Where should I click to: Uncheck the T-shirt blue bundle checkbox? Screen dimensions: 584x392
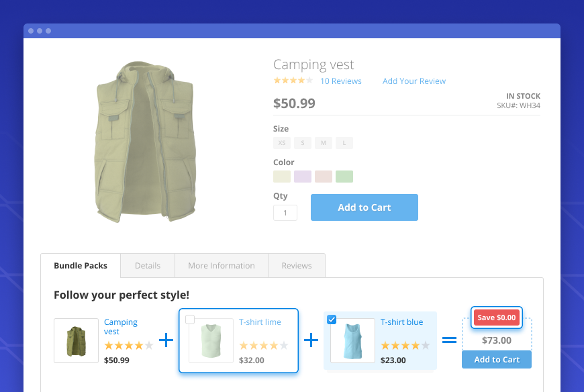(x=332, y=320)
